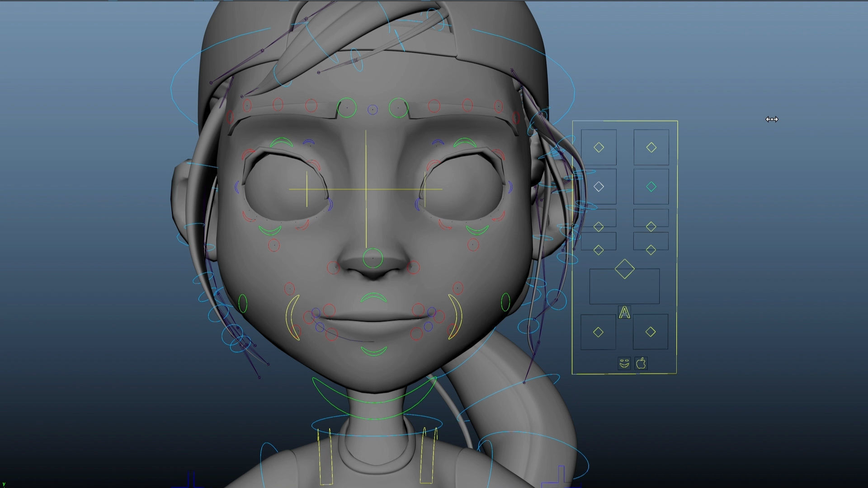This screenshot has height=488, width=868.
Task: Select the green jaw arc under chin
Action: (375, 398)
